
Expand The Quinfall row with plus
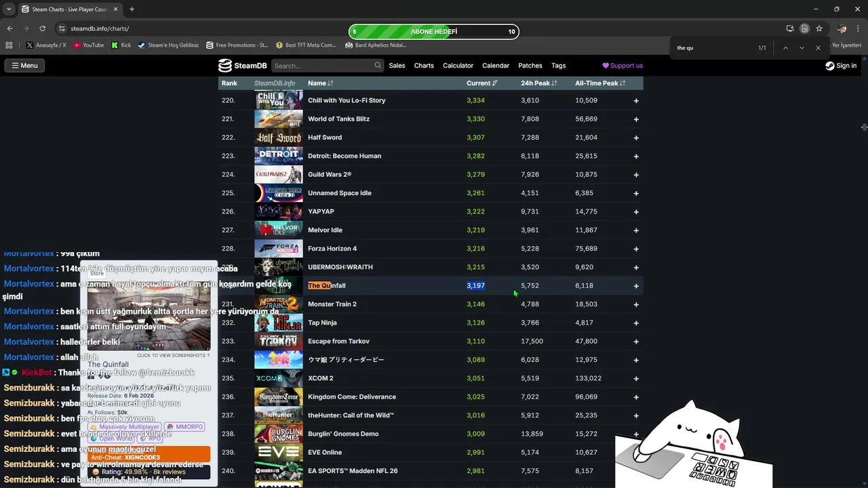click(636, 286)
